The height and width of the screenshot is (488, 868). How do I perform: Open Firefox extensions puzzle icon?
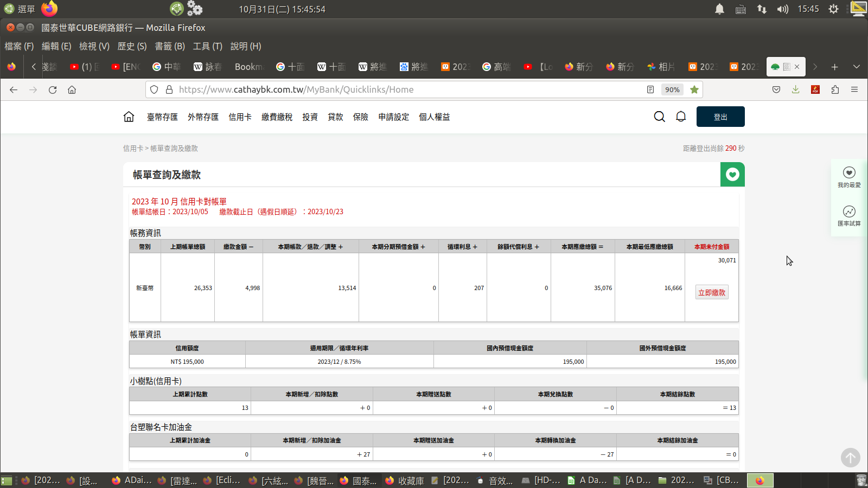835,89
